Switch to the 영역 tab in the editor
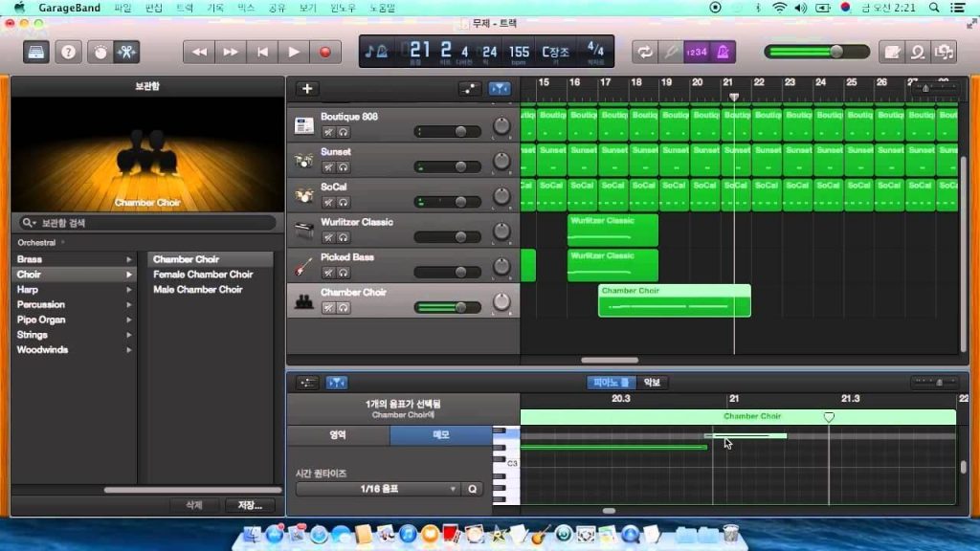Viewport: 980px width, 551px height. pos(336,433)
